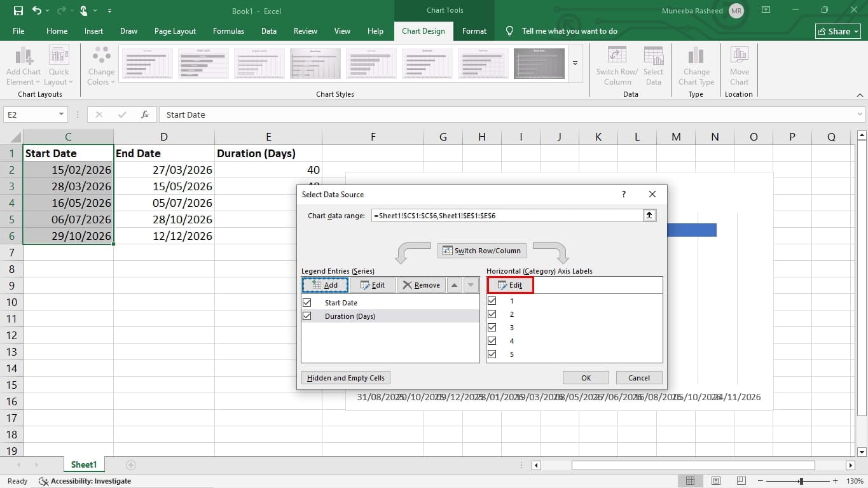Select column D header

tap(164, 137)
